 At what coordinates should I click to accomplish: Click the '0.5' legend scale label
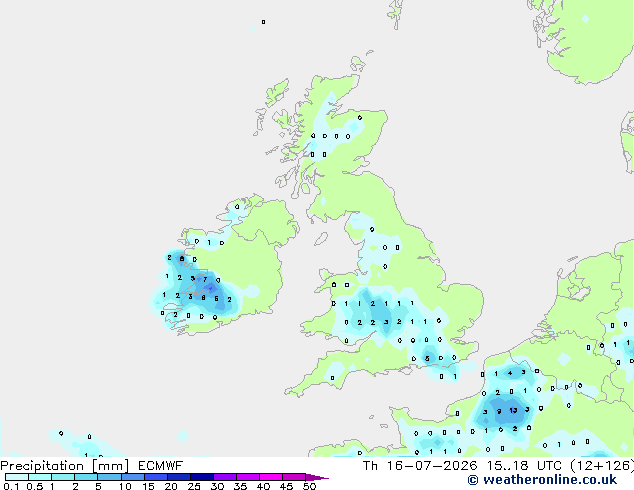pyautogui.click(x=34, y=486)
